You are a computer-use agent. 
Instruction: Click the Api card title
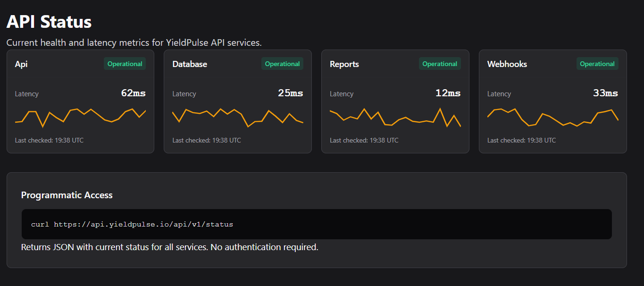pyautogui.click(x=21, y=64)
